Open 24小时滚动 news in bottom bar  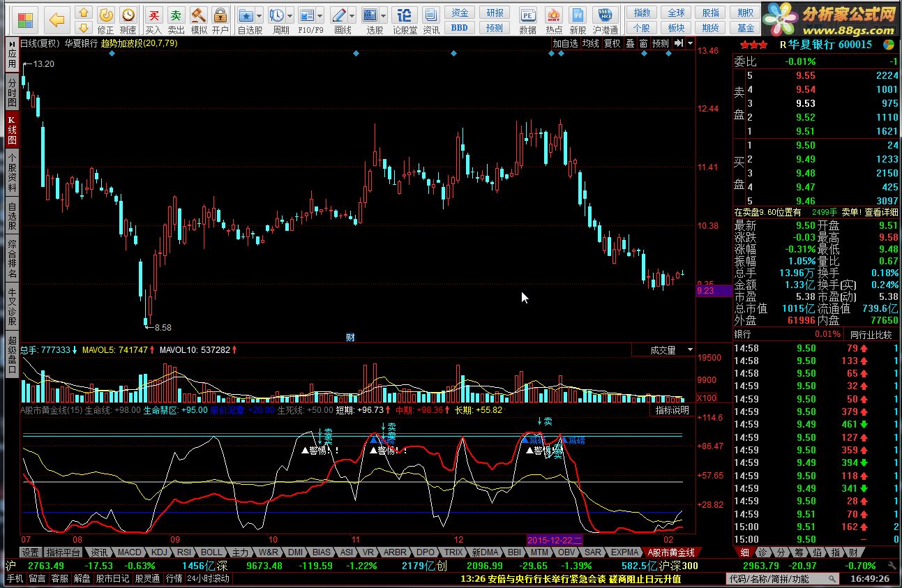point(208,579)
